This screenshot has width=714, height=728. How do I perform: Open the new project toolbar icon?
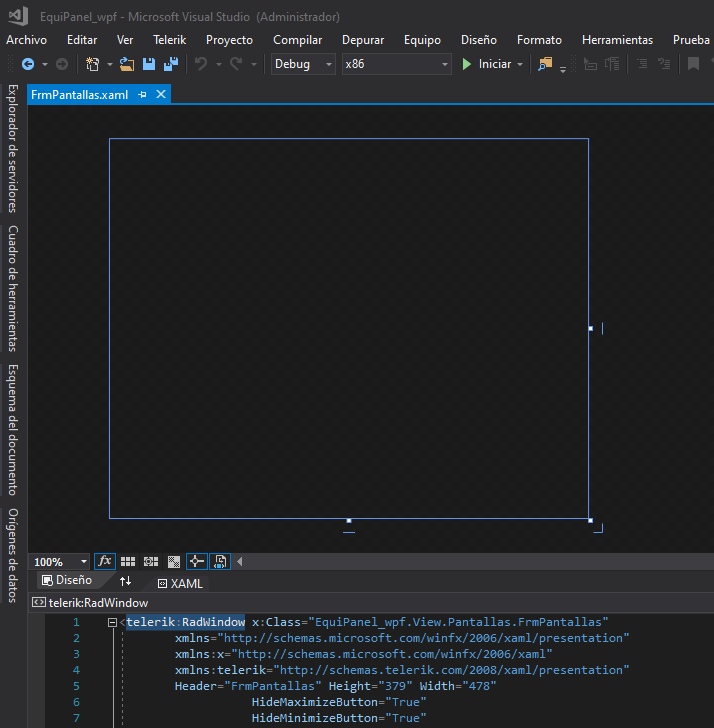coord(93,64)
